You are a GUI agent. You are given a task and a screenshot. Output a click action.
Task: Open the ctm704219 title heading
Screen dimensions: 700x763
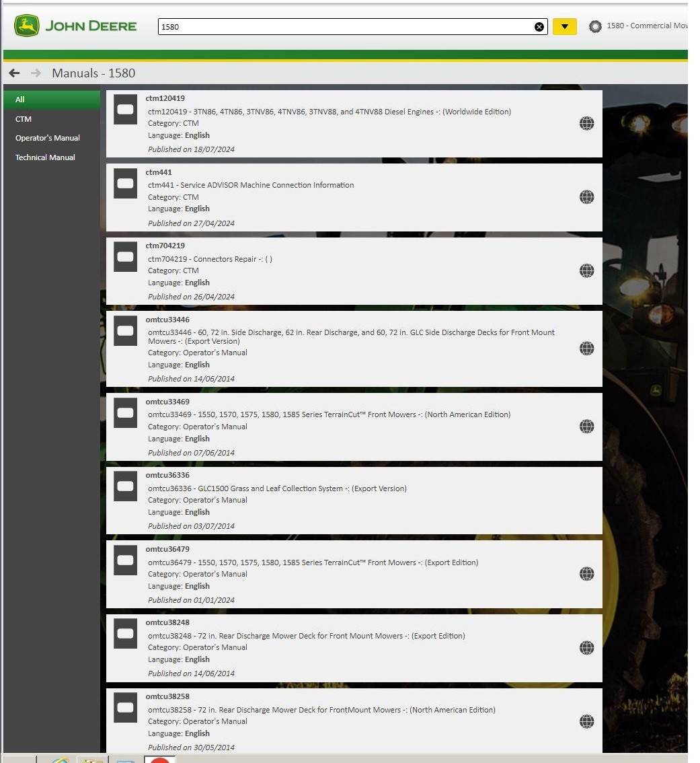tap(165, 246)
